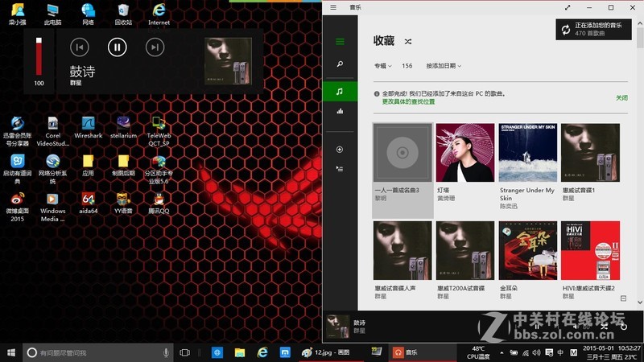This screenshot has width=644, height=362.
Task: Select the 腾讯QQ desktop icon
Action: [x=159, y=204]
